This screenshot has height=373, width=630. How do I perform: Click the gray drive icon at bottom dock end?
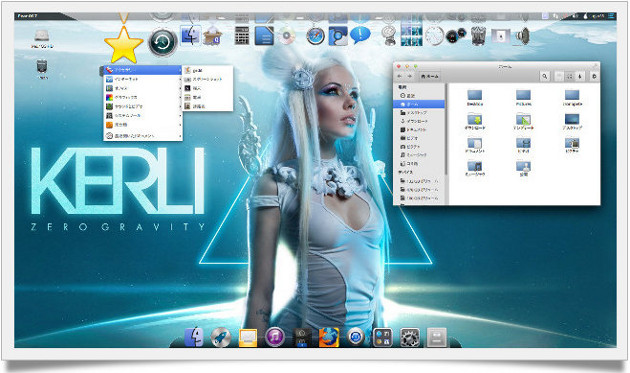(436, 337)
